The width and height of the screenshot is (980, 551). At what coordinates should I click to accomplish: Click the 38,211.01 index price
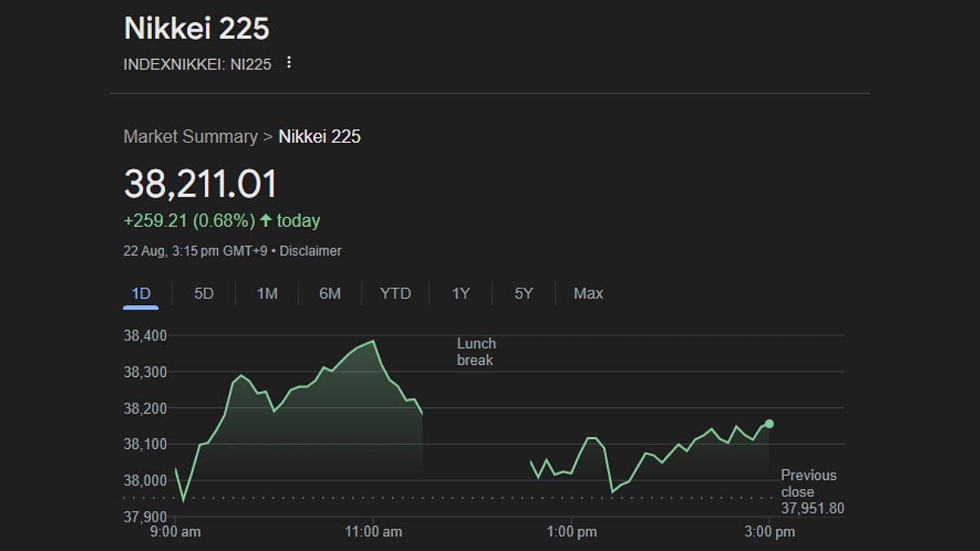pos(200,184)
